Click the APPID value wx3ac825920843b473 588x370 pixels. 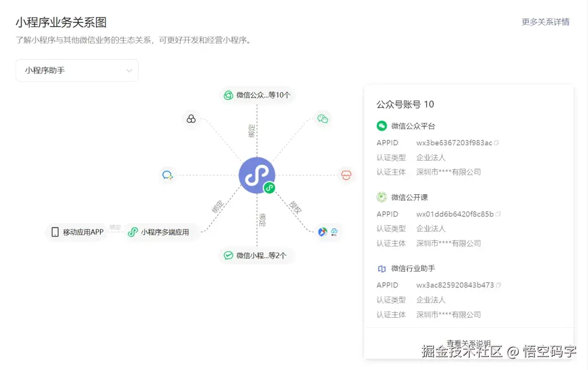tap(455, 285)
